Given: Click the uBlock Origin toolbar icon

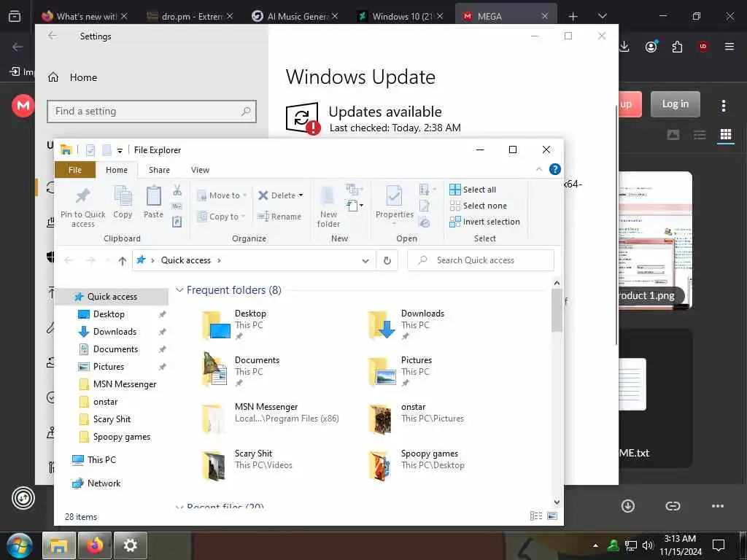Looking at the screenshot, I should click(703, 46).
